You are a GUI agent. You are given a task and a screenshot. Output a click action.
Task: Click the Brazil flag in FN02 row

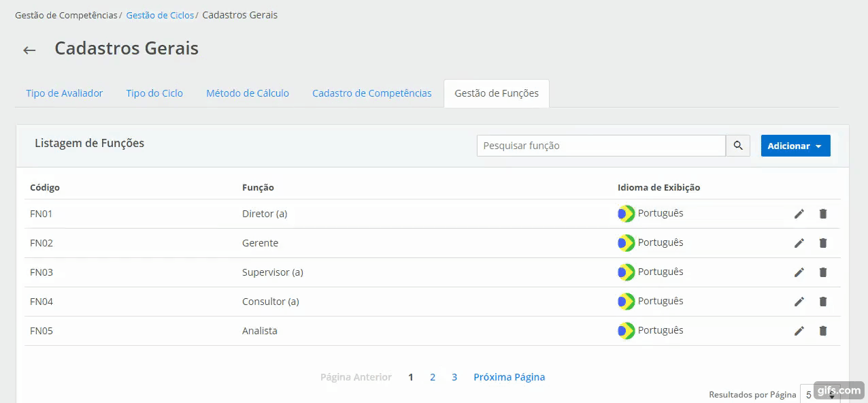pyautogui.click(x=626, y=243)
